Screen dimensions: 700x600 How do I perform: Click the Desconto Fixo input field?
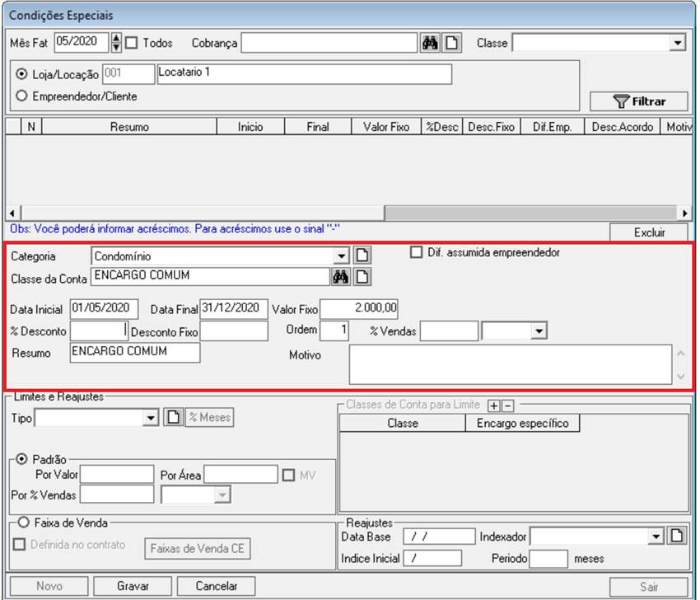[234, 331]
